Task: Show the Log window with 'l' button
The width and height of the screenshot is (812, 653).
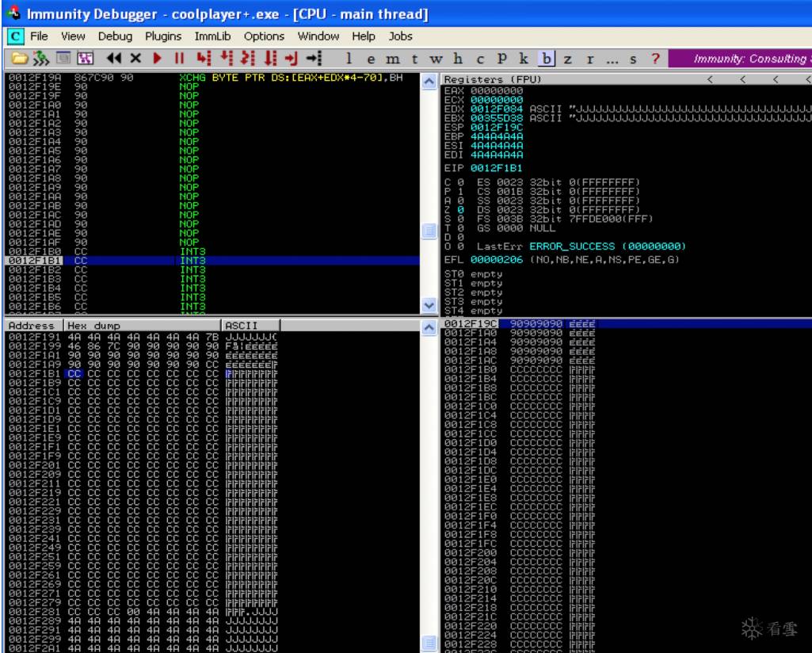Action: click(x=349, y=59)
